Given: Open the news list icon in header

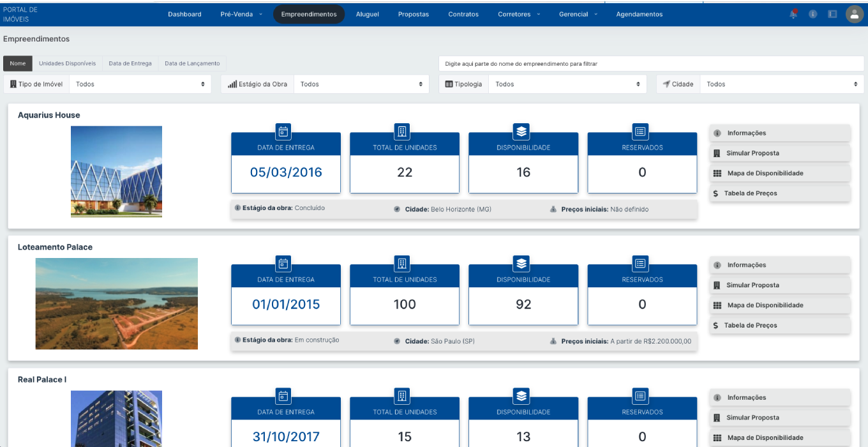Looking at the screenshot, I should point(832,14).
